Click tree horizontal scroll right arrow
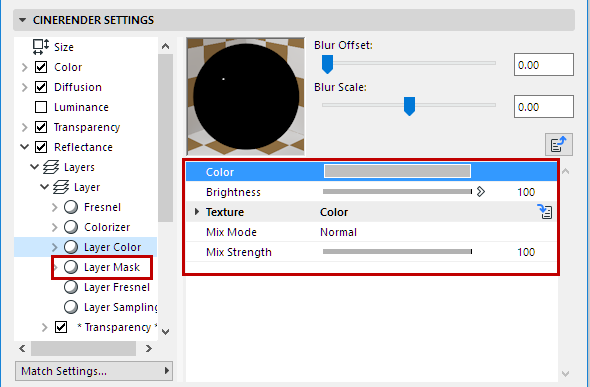 [x=149, y=349]
